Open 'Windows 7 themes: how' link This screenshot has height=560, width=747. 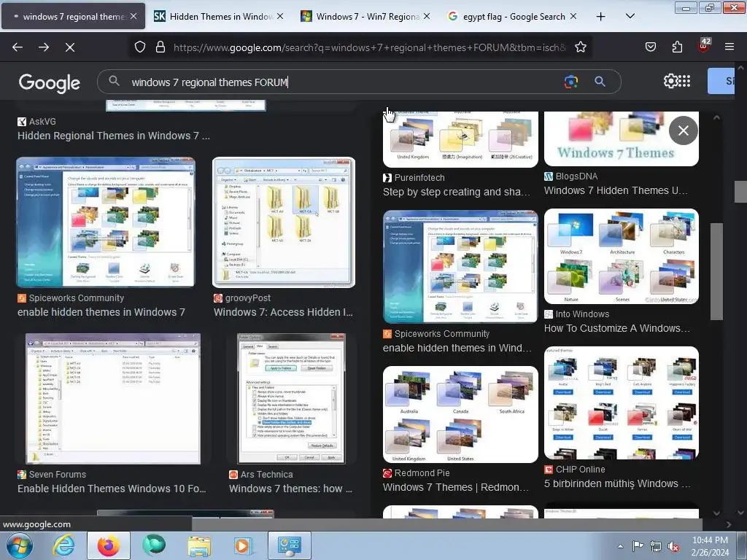click(290, 489)
